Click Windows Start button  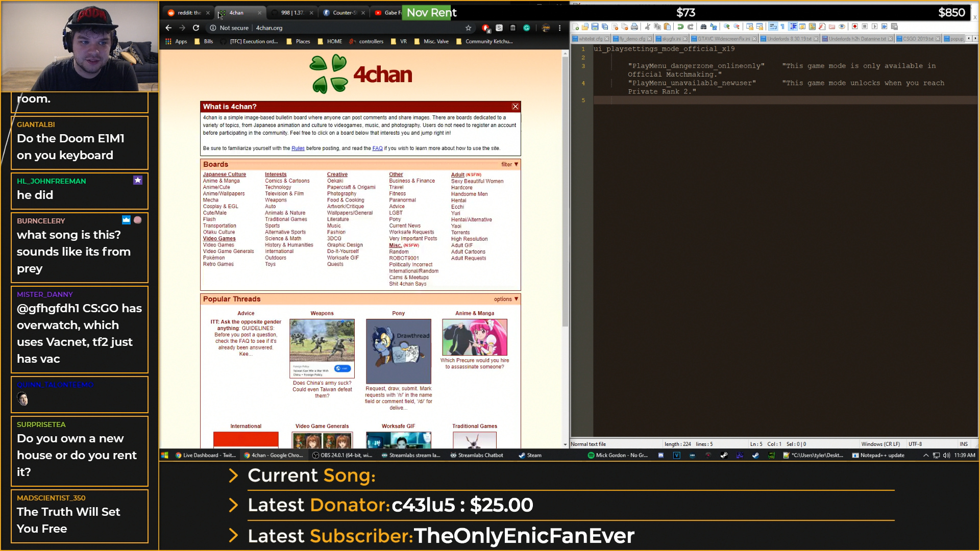click(x=165, y=456)
